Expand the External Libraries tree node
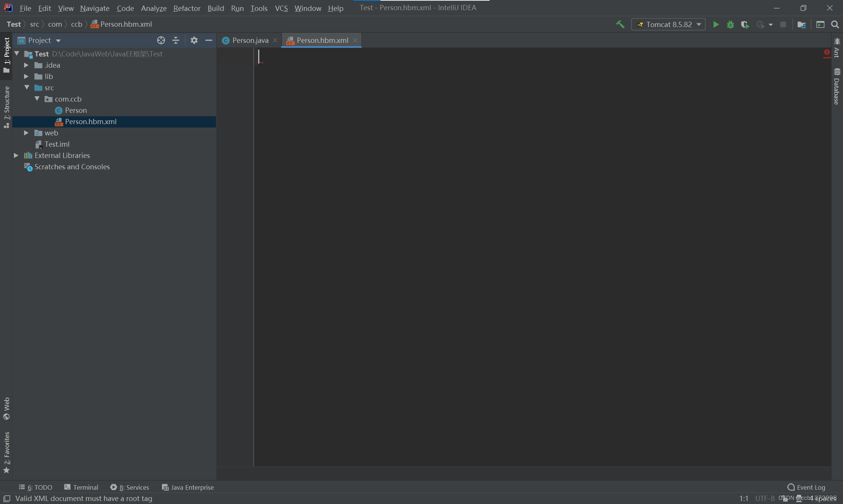The image size is (843, 504). 16,155
